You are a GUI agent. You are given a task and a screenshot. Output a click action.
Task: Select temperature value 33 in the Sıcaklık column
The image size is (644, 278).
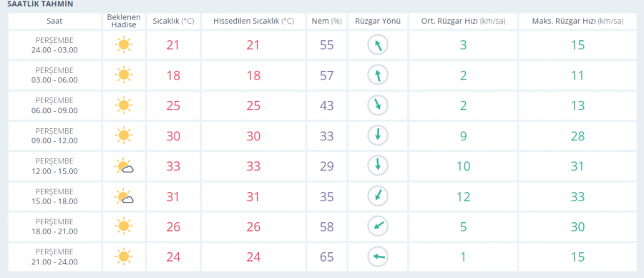click(173, 166)
